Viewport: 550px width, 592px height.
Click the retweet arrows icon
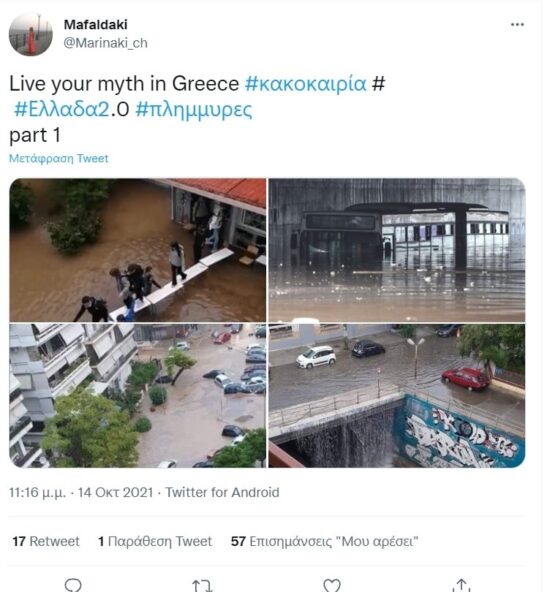202,586
